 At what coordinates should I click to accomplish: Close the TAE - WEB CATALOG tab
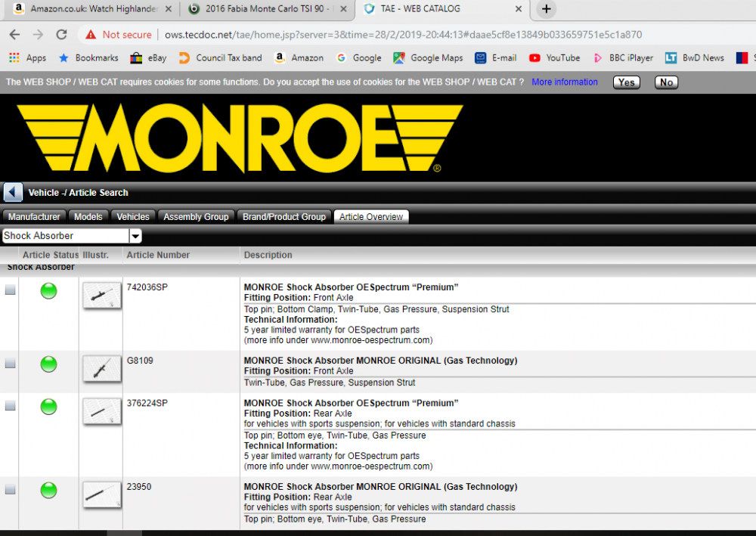pos(519,8)
